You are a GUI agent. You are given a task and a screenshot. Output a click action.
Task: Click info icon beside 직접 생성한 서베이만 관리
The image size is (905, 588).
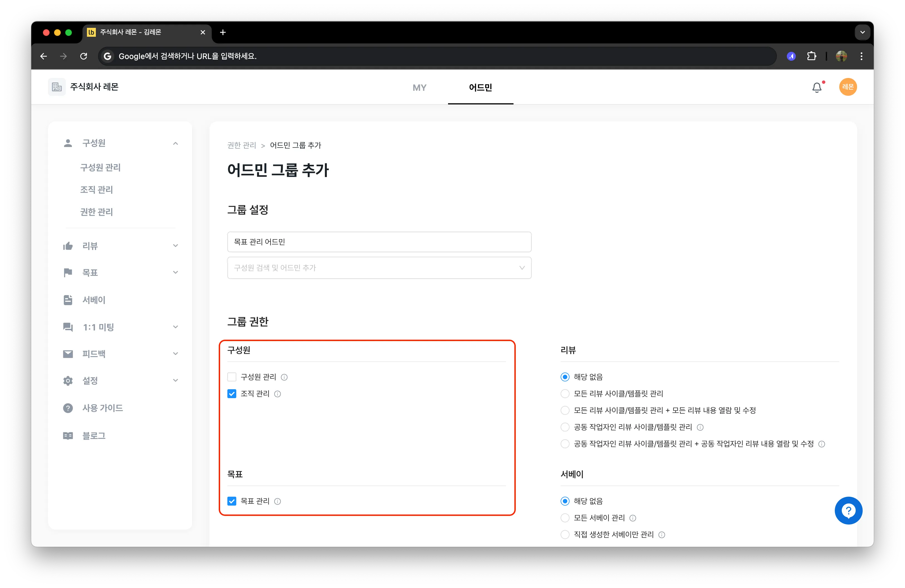coord(662,535)
